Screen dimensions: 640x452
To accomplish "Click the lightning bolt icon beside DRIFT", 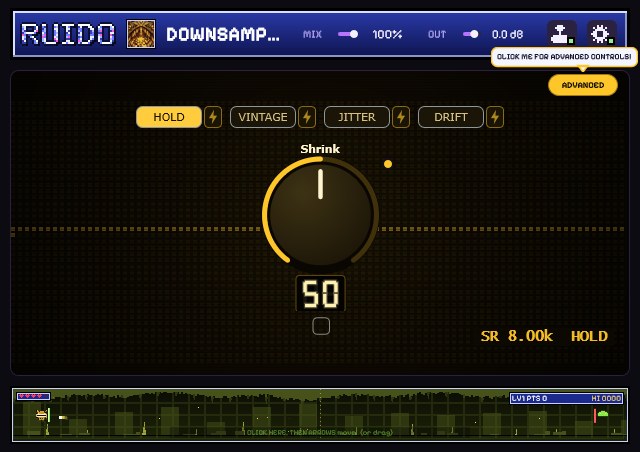I will [495, 117].
